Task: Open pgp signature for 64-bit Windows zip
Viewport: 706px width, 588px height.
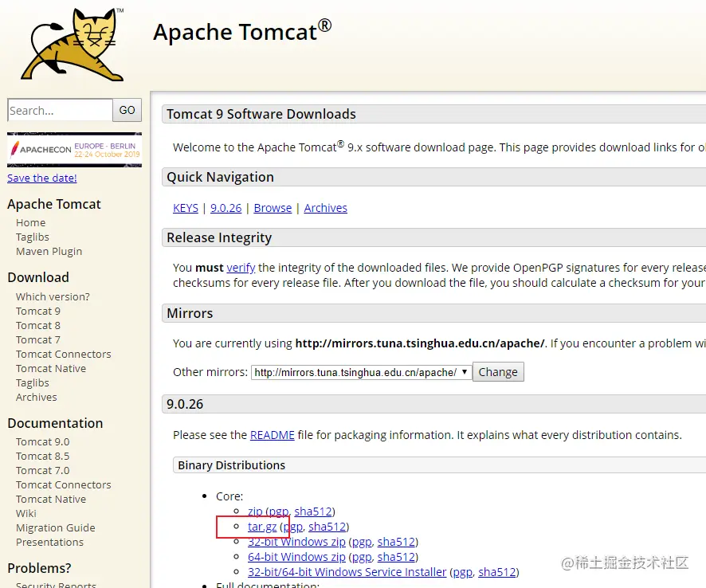Action: click(362, 558)
